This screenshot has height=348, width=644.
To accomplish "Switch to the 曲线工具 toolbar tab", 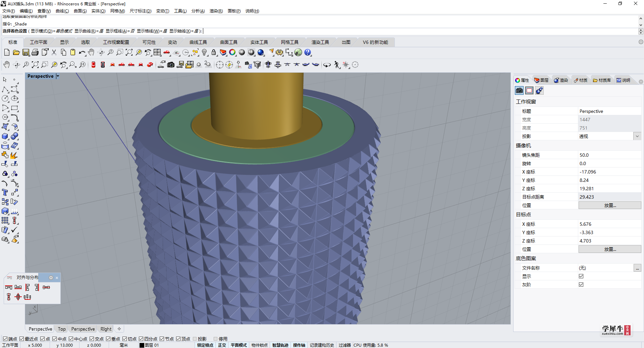I will coord(198,42).
